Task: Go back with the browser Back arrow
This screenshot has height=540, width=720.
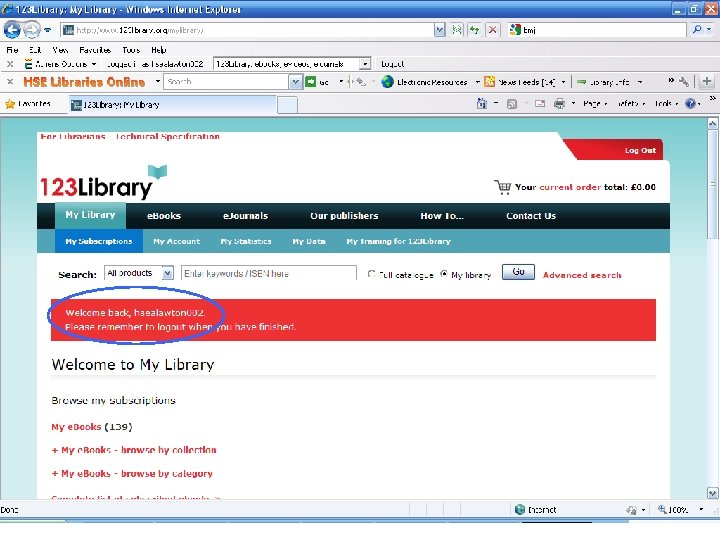Action: click(x=12, y=30)
